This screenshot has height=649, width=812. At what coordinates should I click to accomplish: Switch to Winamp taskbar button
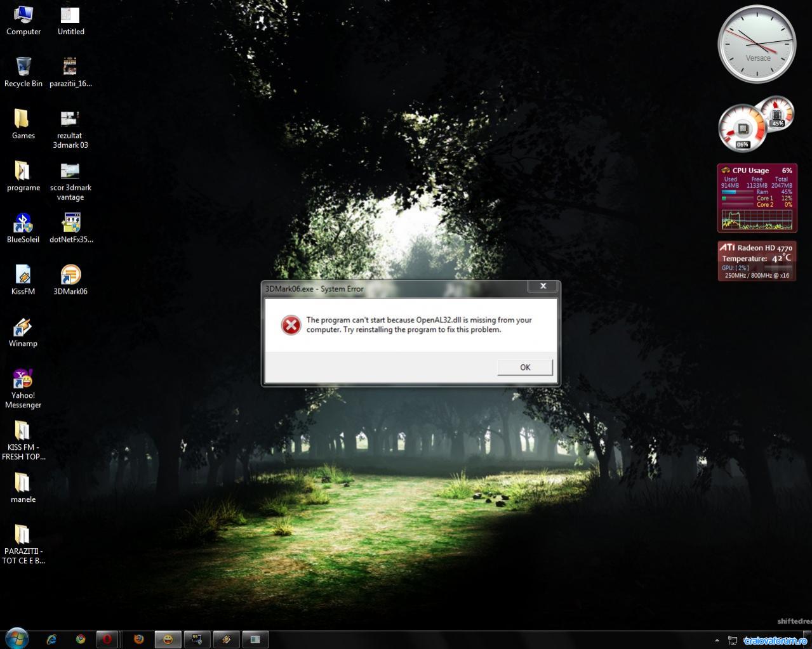click(x=226, y=639)
